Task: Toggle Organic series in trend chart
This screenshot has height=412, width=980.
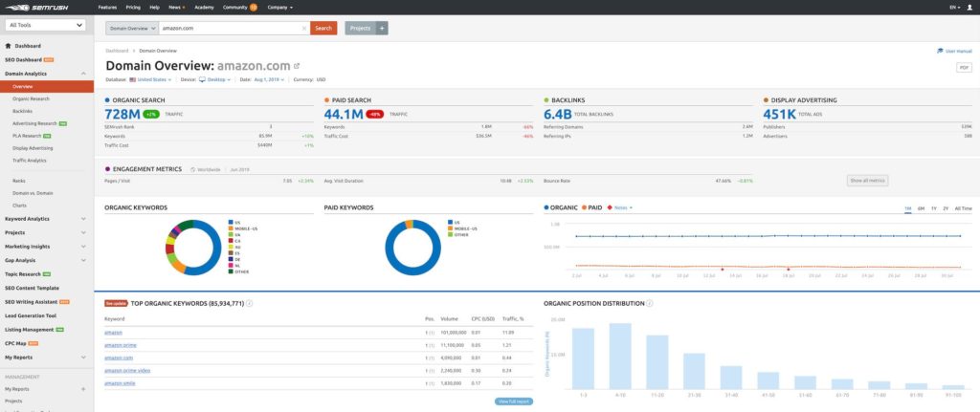Action: (x=561, y=207)
